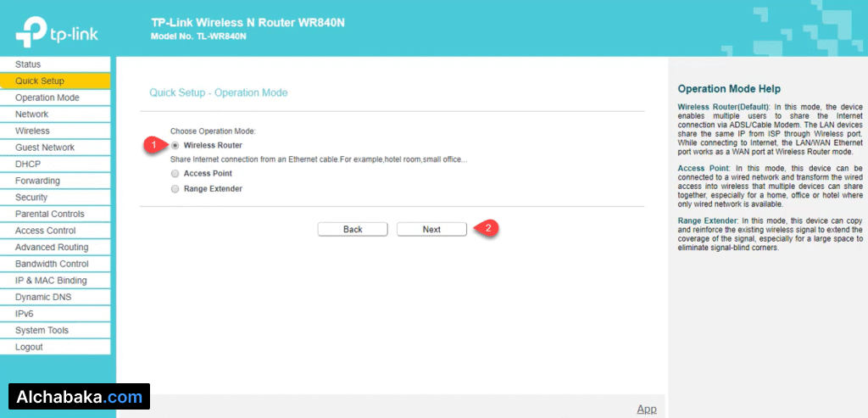Select the Access Point radio button
Image resolution: width=868 pixels, height=418 pixels.
pyautogui.click(x=175, y=173)
